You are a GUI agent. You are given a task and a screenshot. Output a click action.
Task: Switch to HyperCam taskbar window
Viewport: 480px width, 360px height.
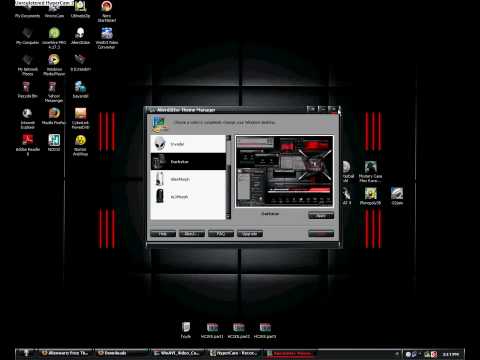coord(234,353)
